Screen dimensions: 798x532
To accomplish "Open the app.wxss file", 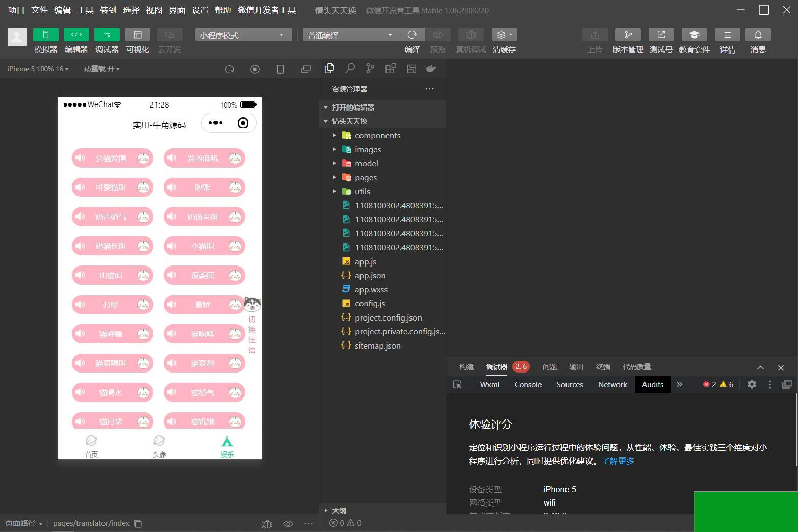I will 382,290.
